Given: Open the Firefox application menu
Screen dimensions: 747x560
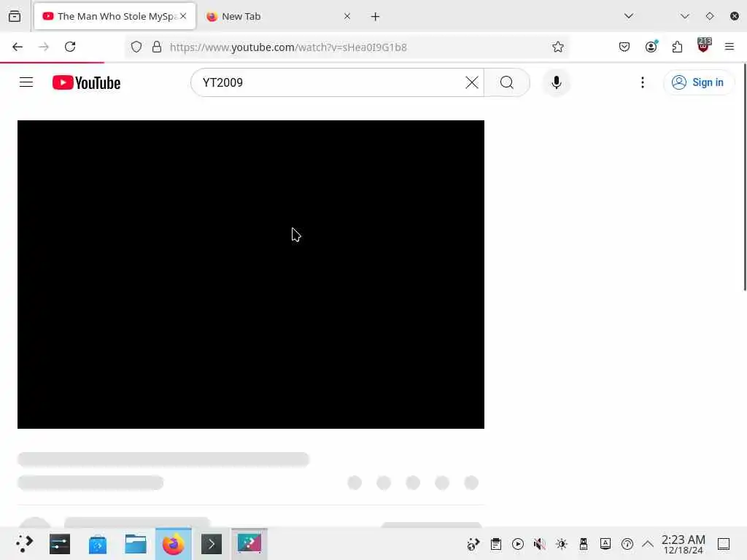Looking at the screenshot, I should 729,47.
